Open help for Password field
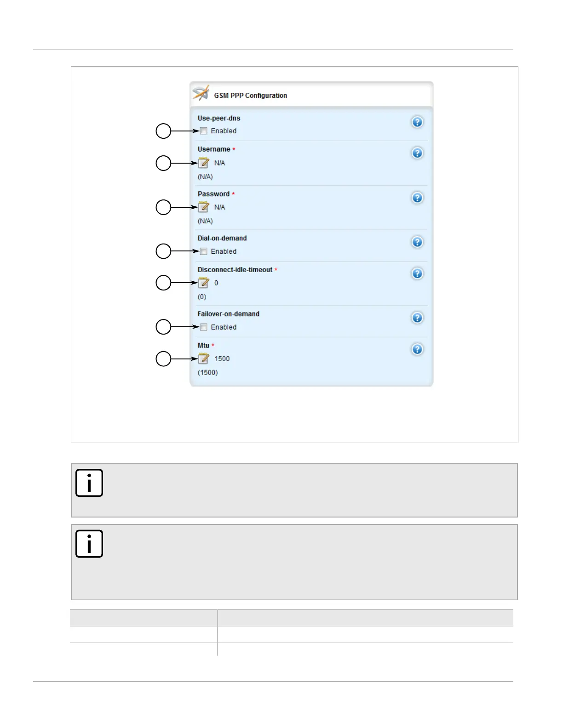This screenshot has height=728, width=563. (x=417, y=198)
